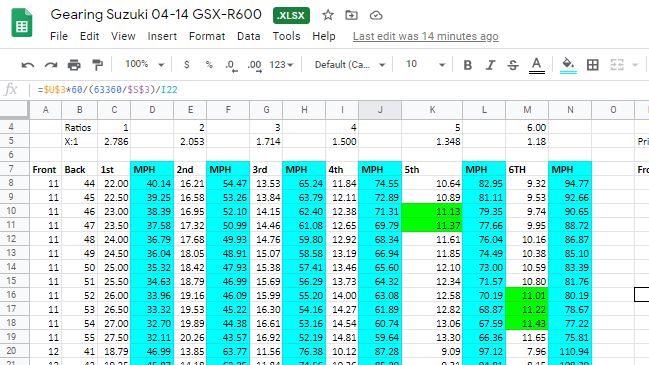Click the document title Gearing Suzuki 04-14 GSX-R600

(156, 14)
